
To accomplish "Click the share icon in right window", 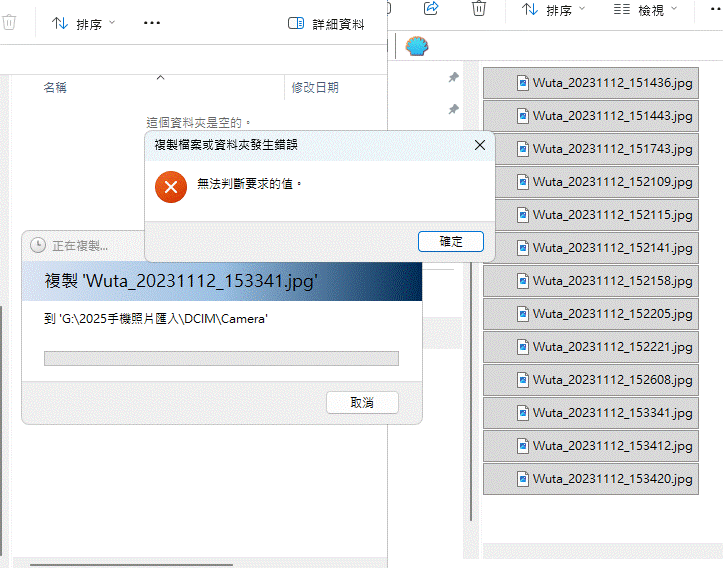I will 431,8.
